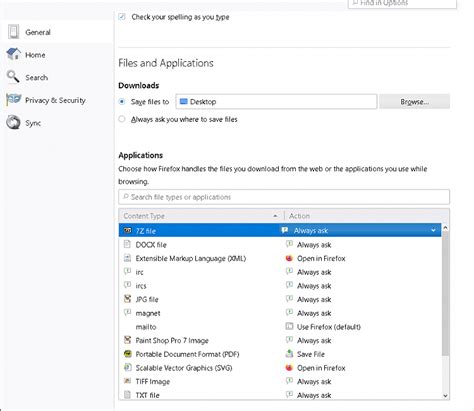Click the SVG file type icon
This screenshot has width=474, height=411.
(x=127, y=367)
